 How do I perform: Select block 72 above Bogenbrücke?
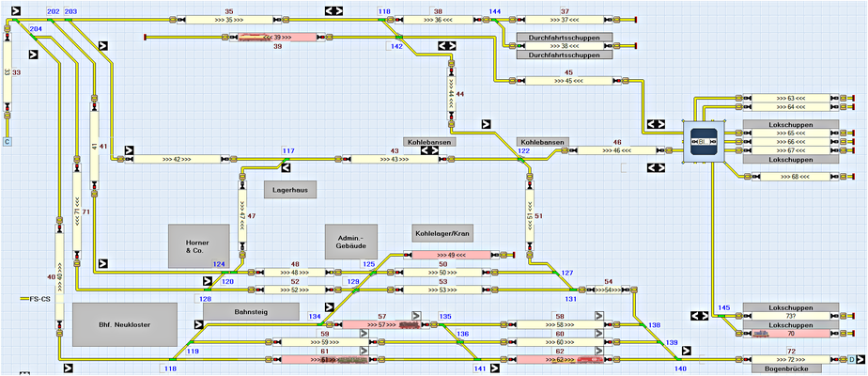click(x=791, y=359)
